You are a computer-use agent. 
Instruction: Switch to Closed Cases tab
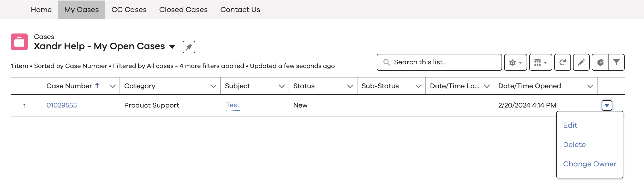[x=183, y=10]
